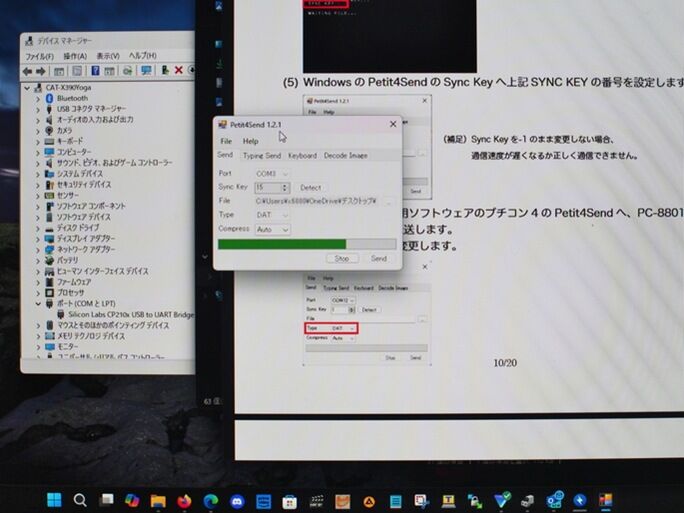Open the Type DAT dropdown in Petit4Send
The height and width of the screenshot is (513, 684).
[272, 215]
